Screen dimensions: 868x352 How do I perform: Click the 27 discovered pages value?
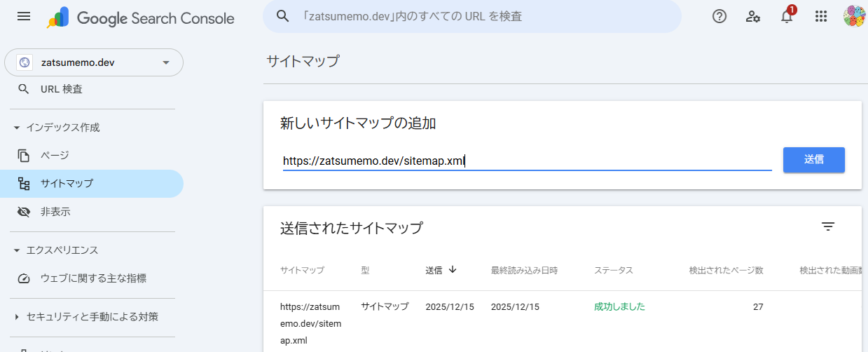(758, 306)
